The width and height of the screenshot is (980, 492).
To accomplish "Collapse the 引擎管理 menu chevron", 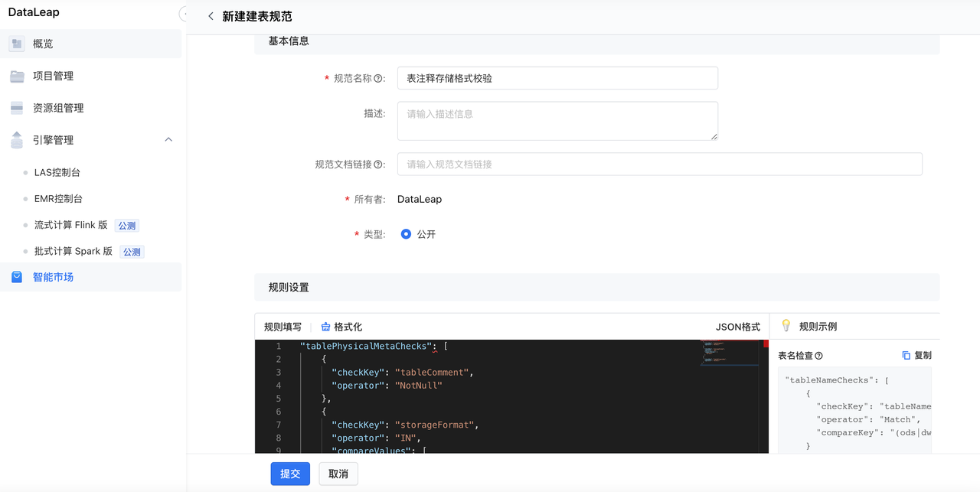I will click(168, 140).
